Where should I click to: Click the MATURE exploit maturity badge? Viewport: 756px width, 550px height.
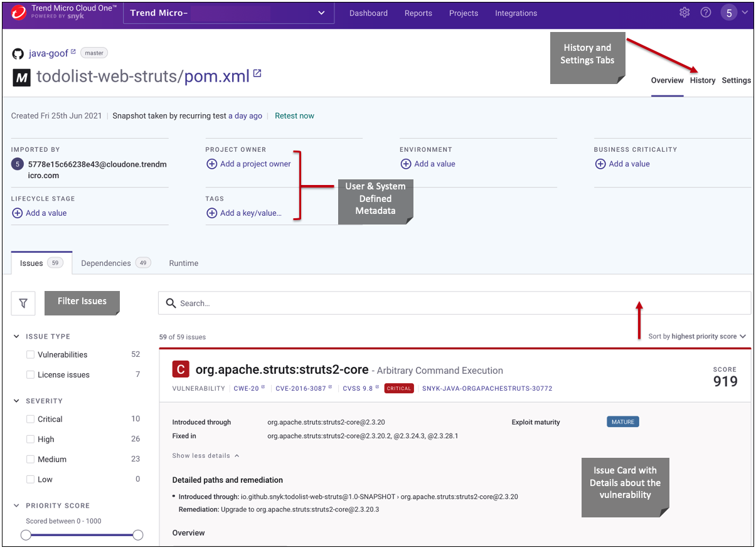point(622,422)
